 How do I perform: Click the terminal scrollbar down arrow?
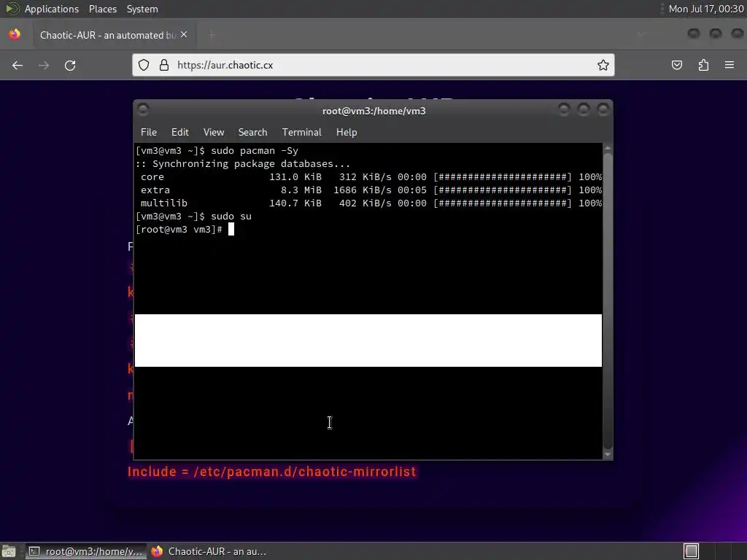coord(608,454)
